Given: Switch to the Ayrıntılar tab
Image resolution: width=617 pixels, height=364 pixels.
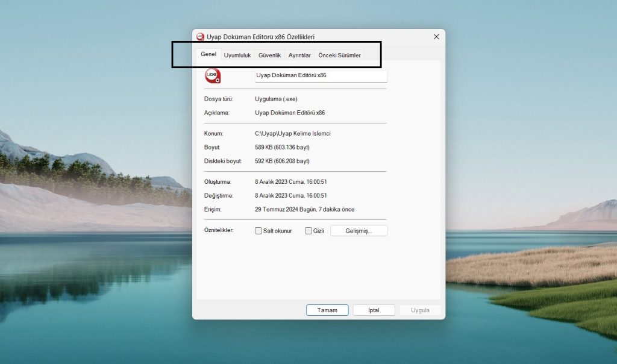Looking at the screenshot, I should click(x=299, y=55).
